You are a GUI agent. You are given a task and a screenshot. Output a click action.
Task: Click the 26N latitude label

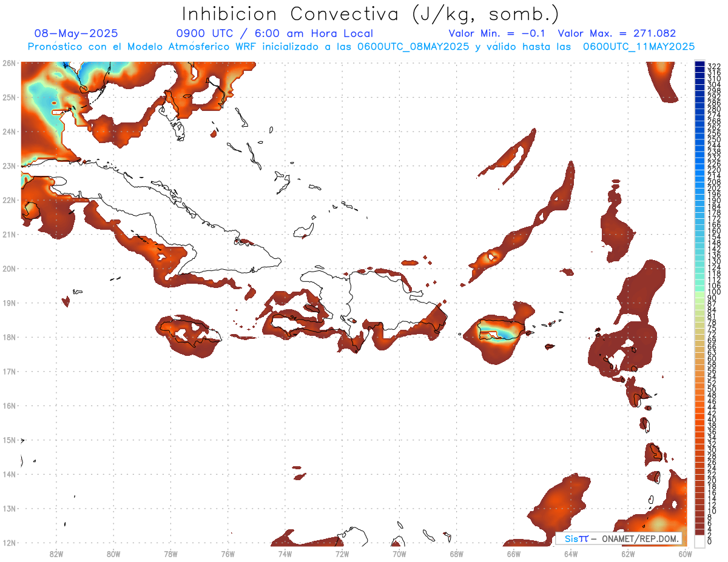click(x=8, y=63)
